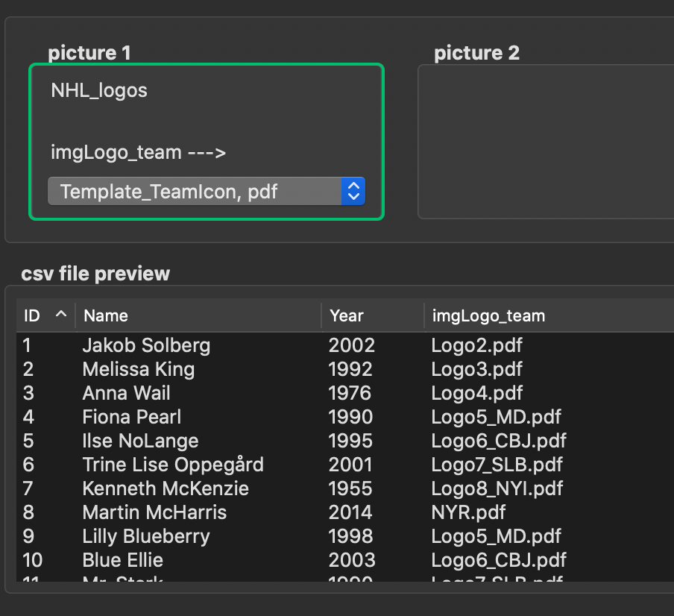Screen dimensions: 674x616
Task: Select the Trine Lise Oppegård row
Action: tap(345, 465)
